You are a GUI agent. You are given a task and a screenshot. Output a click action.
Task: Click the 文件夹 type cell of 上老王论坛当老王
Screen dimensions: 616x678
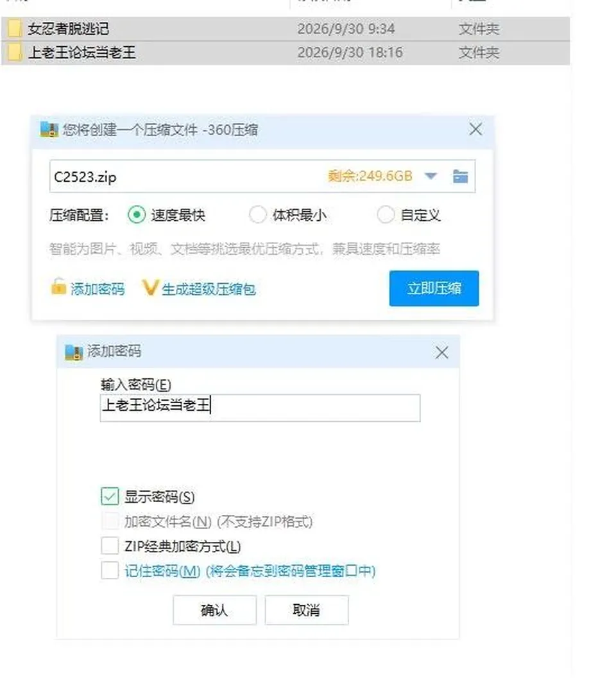click(479, 53)
